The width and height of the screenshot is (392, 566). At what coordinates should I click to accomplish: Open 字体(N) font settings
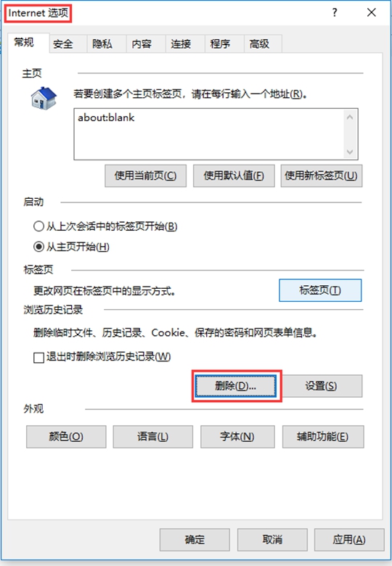(237, 437)
